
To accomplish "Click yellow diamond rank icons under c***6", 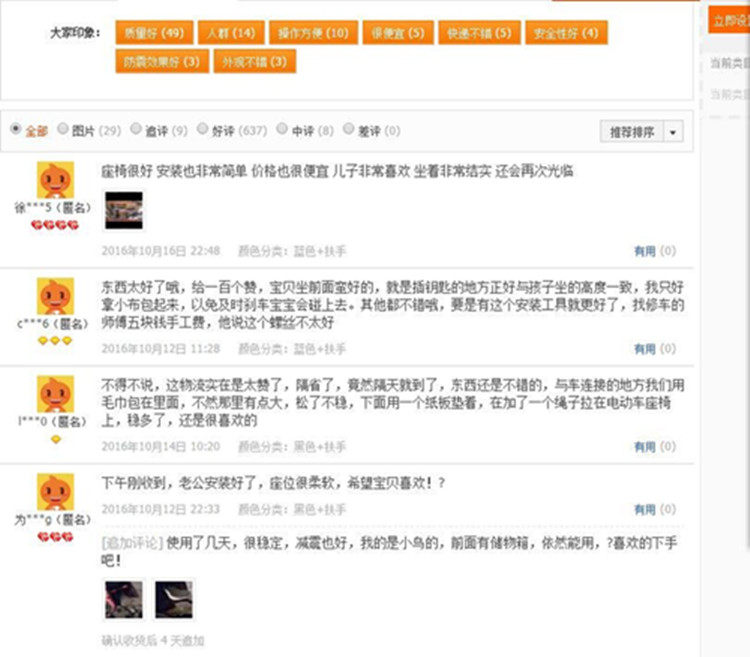I will [55, 340].
